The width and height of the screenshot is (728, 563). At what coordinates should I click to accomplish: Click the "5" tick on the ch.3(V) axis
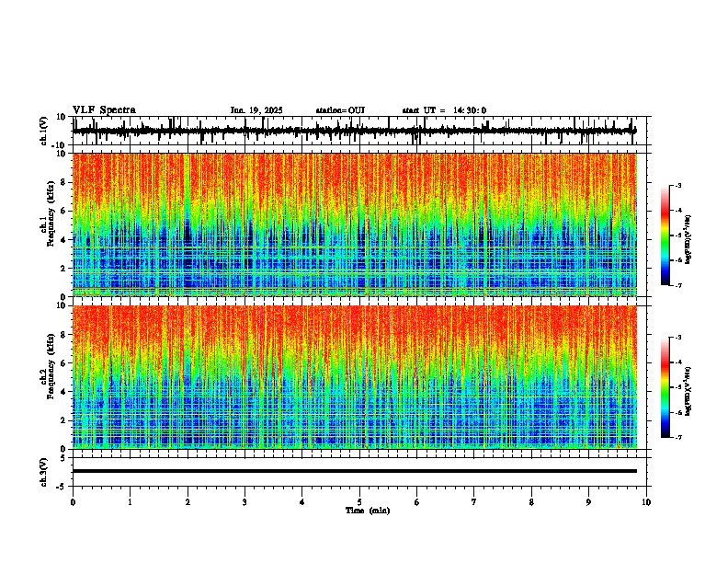[64, 458]
